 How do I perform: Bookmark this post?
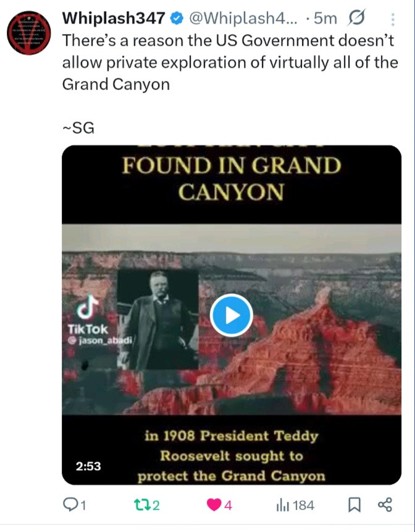click(354, 505)
